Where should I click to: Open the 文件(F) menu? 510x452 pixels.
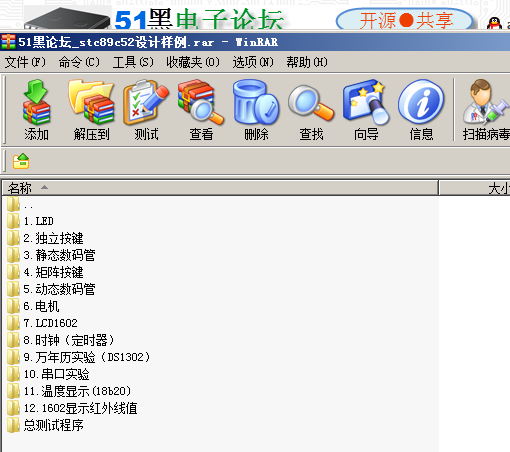pos(25,62)
